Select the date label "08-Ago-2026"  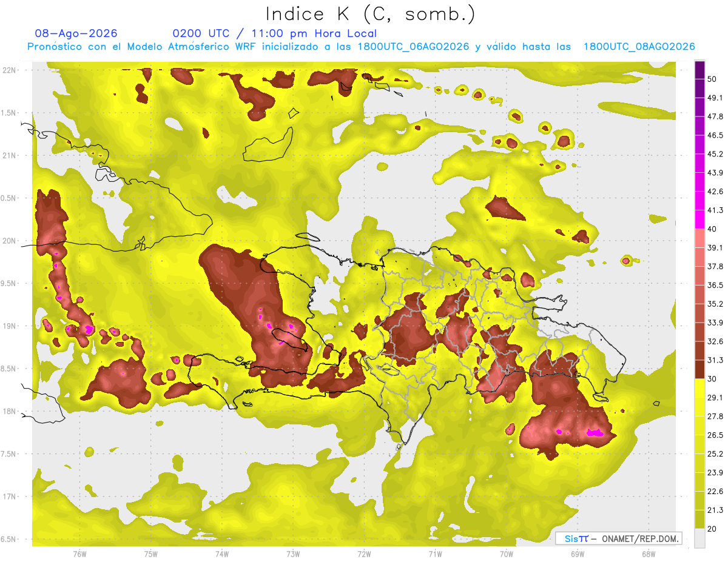tap(76, 33)
